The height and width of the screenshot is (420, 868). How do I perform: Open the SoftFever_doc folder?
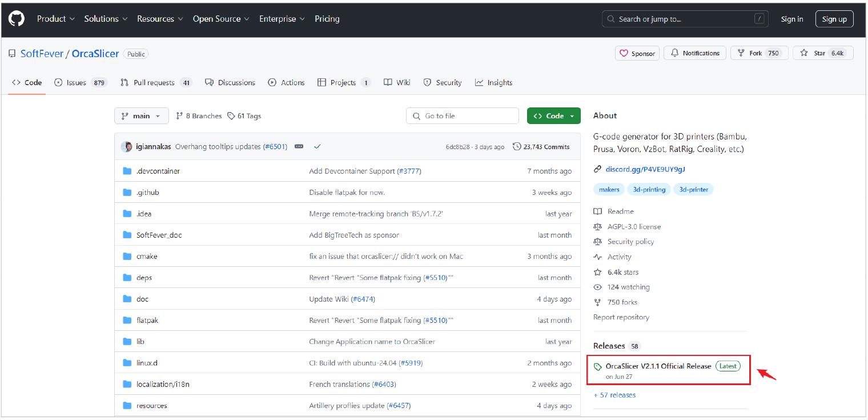[159, 235]
